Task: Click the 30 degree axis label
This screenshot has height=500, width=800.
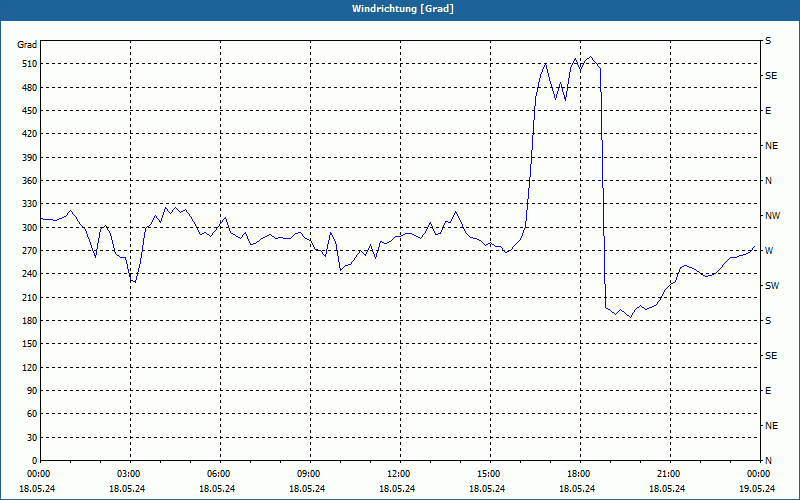Action: (30, 437)
